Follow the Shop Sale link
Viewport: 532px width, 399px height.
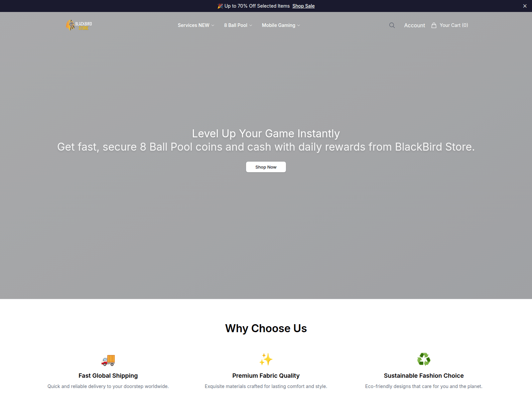[x=304, y=6]
